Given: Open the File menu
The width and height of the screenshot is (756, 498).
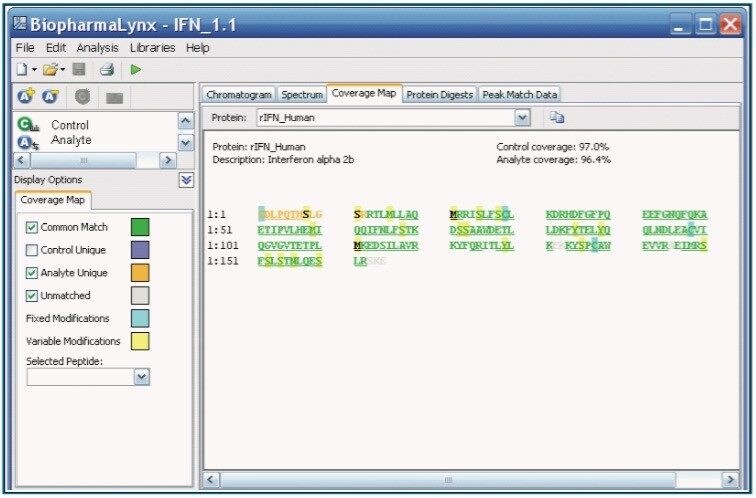Looking at the screenshot, I should [x=25, y=48].
